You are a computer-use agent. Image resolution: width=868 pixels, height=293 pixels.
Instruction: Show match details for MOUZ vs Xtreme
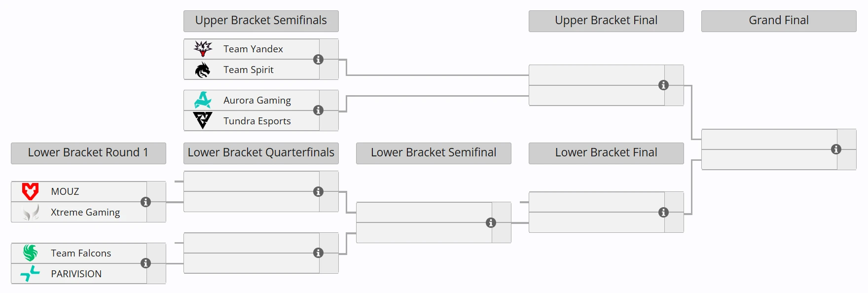tap(146, 202)
